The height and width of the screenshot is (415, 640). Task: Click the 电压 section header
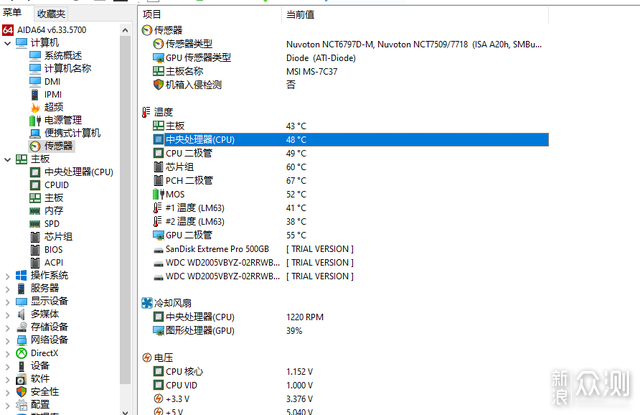[x=158, y=358]
